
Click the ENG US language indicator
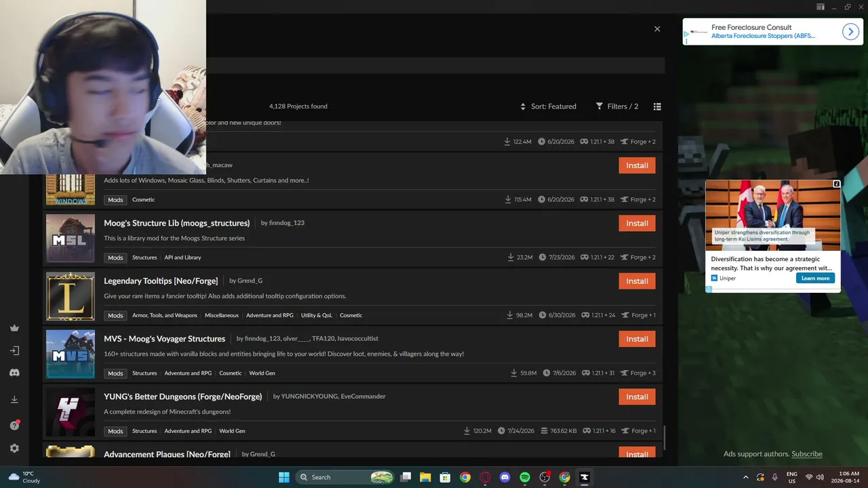(792, 477)
